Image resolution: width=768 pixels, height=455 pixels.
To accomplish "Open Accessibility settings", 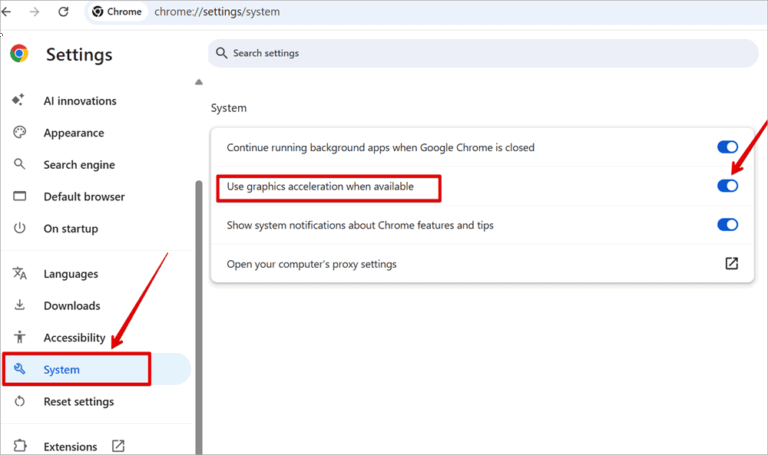I will [74, 338].
